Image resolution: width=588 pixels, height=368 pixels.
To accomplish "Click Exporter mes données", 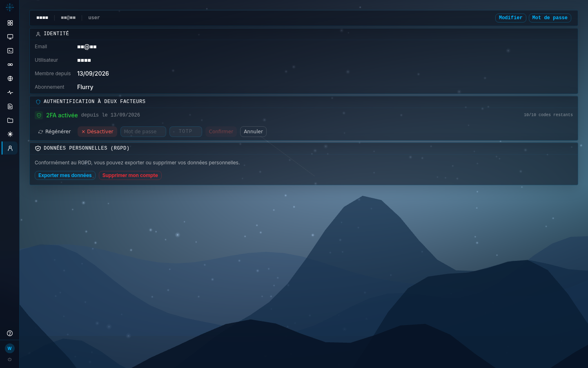I will 65,175.
